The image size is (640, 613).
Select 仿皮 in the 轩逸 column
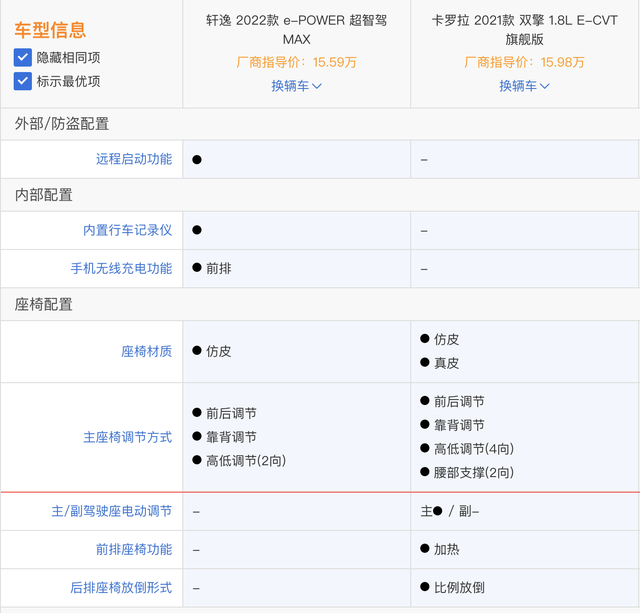point(219,351)
